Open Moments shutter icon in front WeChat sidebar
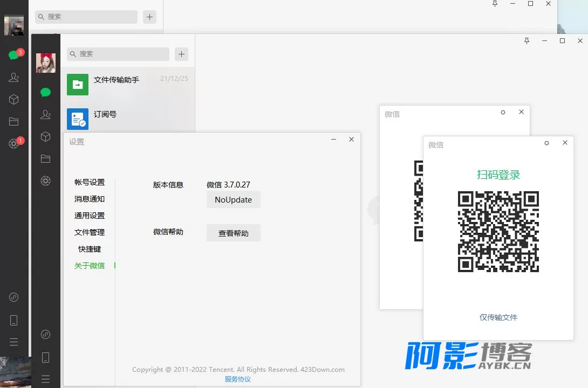 [45, 181]
